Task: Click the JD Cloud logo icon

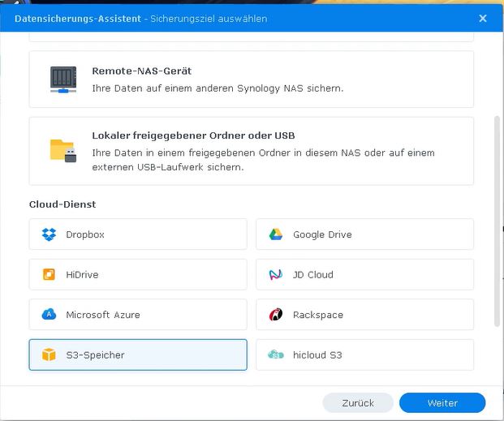Action: (276, 274)
